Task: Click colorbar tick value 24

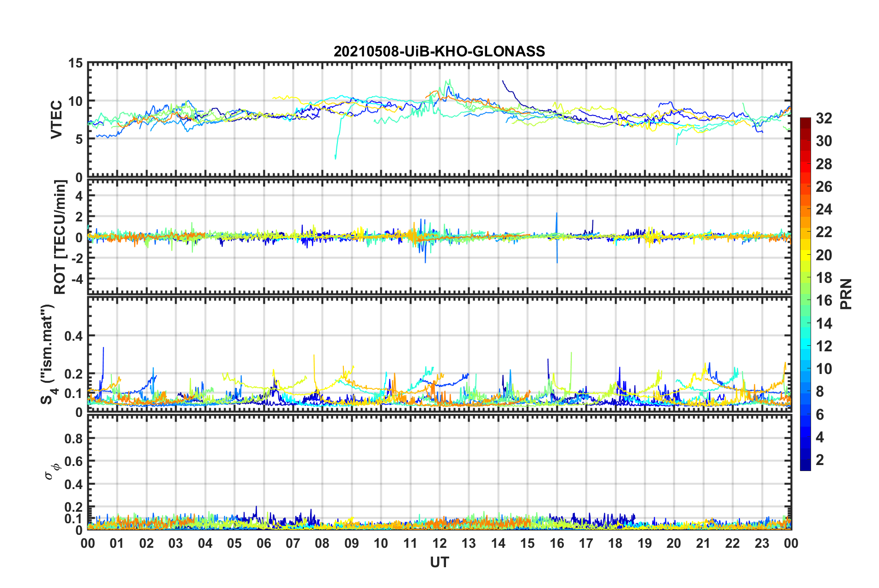Action: [x=824, y=209]
